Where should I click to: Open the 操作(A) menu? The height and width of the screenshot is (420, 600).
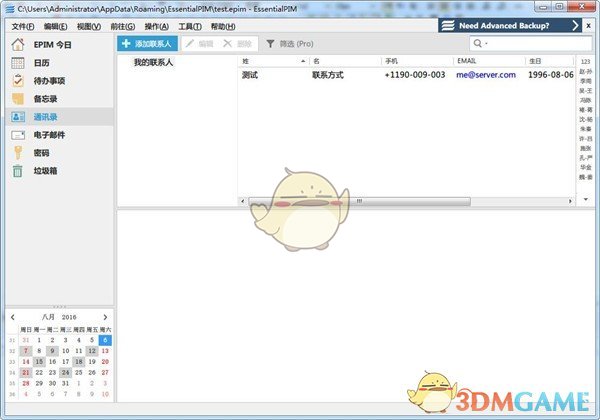click(x=157, y=26)
